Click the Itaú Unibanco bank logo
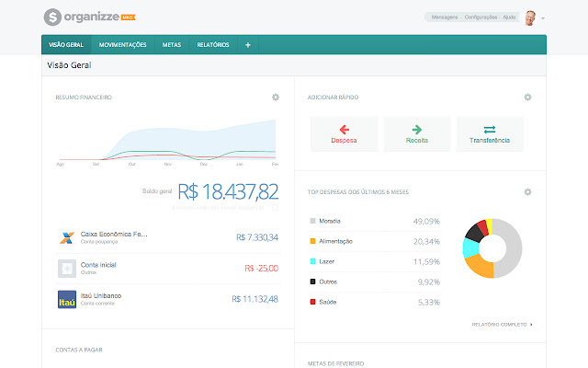Image resolution: width=588 pixels, height=368 pixels. [66, 299]
